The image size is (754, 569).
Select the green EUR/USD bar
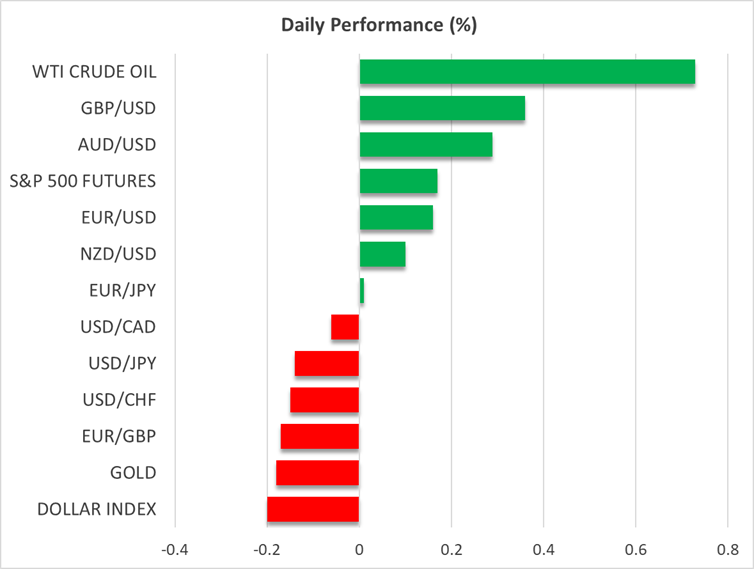pyautogui.click(x=396, y=217)
